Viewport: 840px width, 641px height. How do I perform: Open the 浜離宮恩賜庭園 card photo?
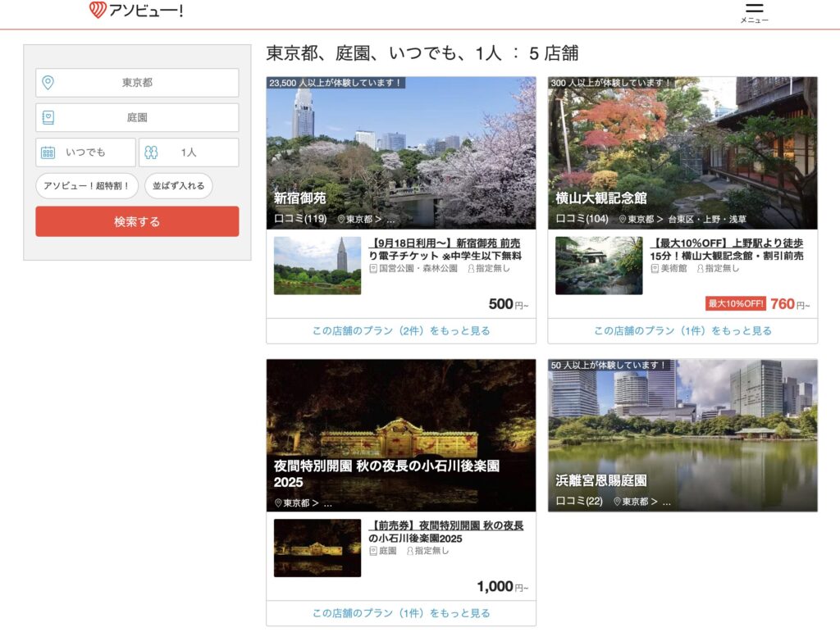point(682,426)
